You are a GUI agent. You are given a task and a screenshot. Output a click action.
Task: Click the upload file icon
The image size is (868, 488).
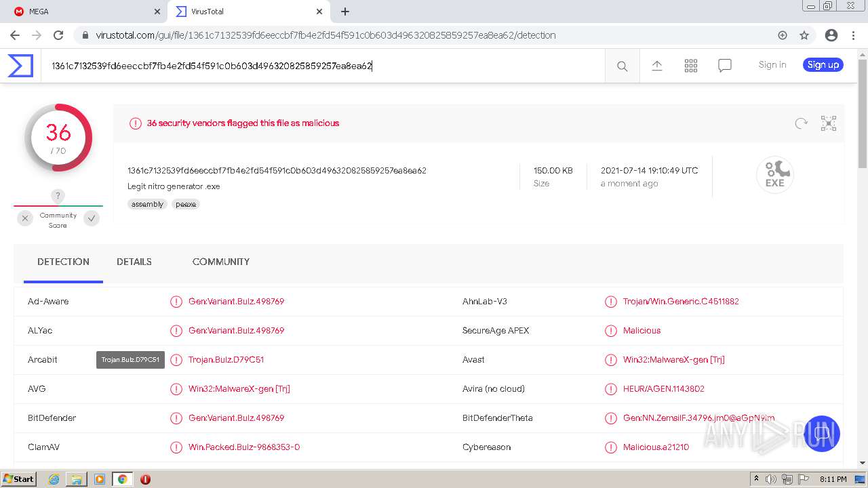click(x=656, y=66)
